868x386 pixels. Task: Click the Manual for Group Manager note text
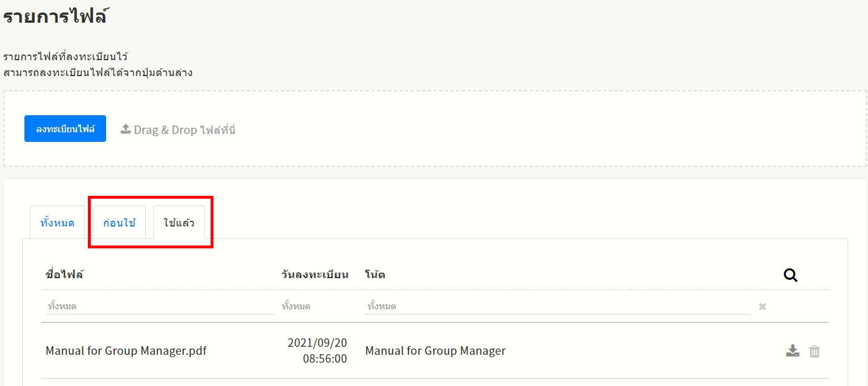click(435, 351)
